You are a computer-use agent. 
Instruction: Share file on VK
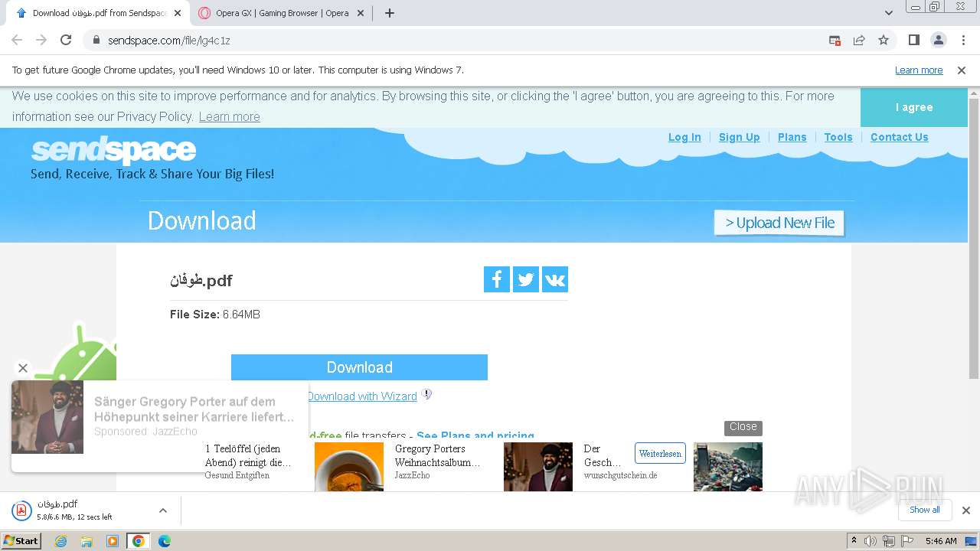555,279
